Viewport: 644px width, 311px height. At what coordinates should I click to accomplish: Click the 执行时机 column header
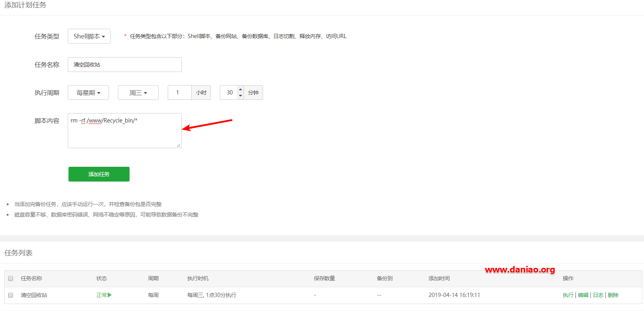pos(198,278)
